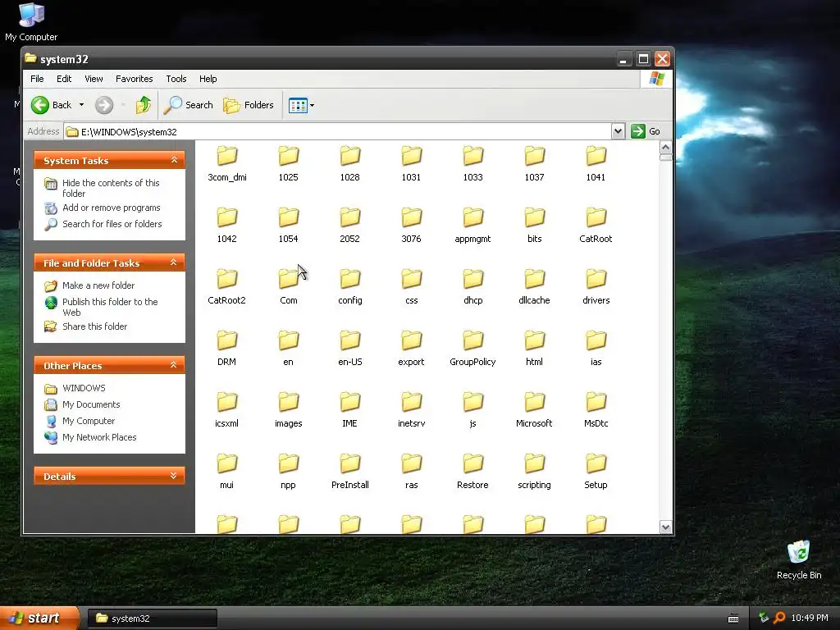
Task: Select the GroupPolicy folder
Action: tap(472, 348)
